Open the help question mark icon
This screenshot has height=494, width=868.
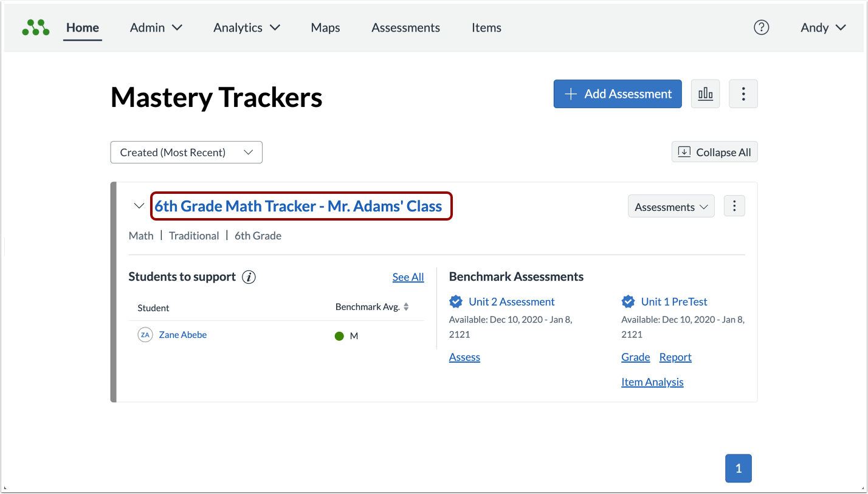[x=761, y=27]
